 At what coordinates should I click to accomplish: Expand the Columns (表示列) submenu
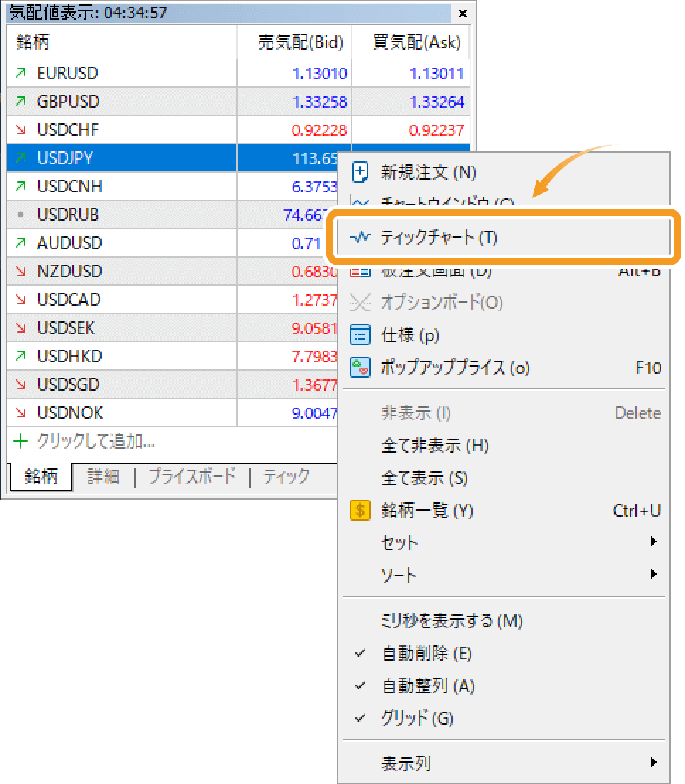pyautogui.click(x=504, y=763)
